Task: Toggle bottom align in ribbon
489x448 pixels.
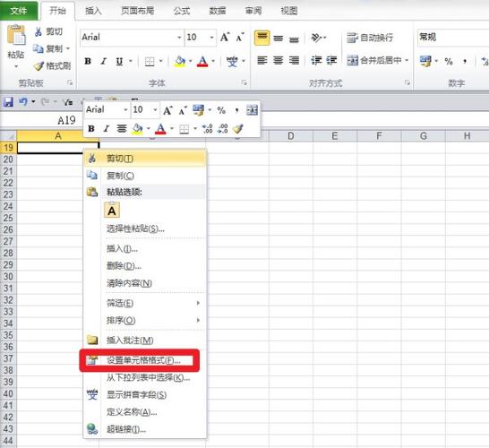Action: coord(294,39)
